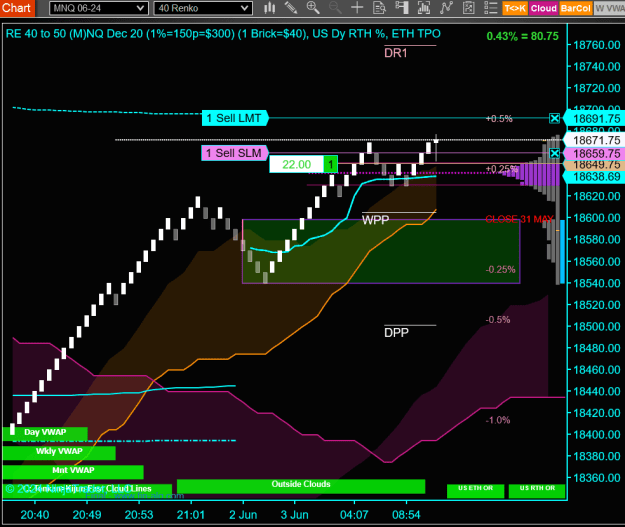Click the 18760.00 price axis label
The image size is (625, 527).
[x=596, y=45]
